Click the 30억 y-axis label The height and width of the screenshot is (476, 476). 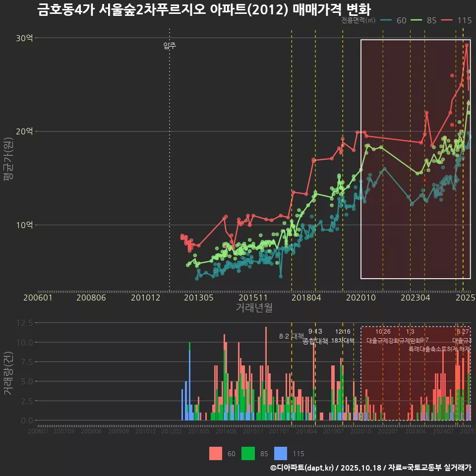[24, 38]
